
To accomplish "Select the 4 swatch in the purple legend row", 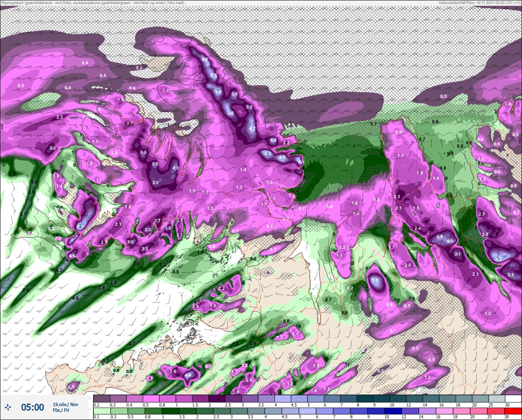I will click(283, 398).
